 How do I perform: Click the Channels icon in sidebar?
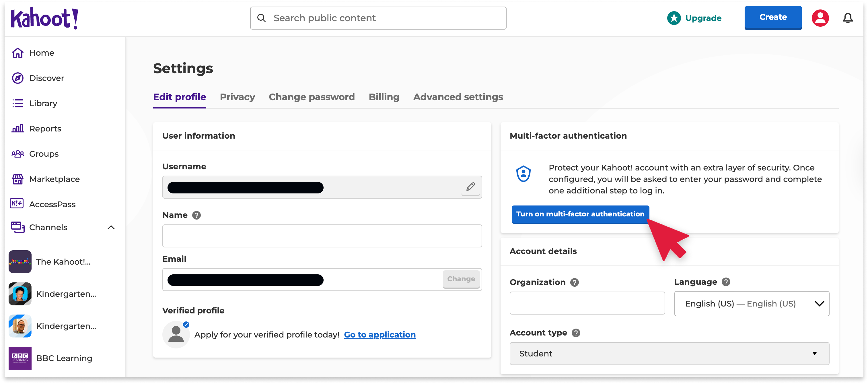click(17, 227)
